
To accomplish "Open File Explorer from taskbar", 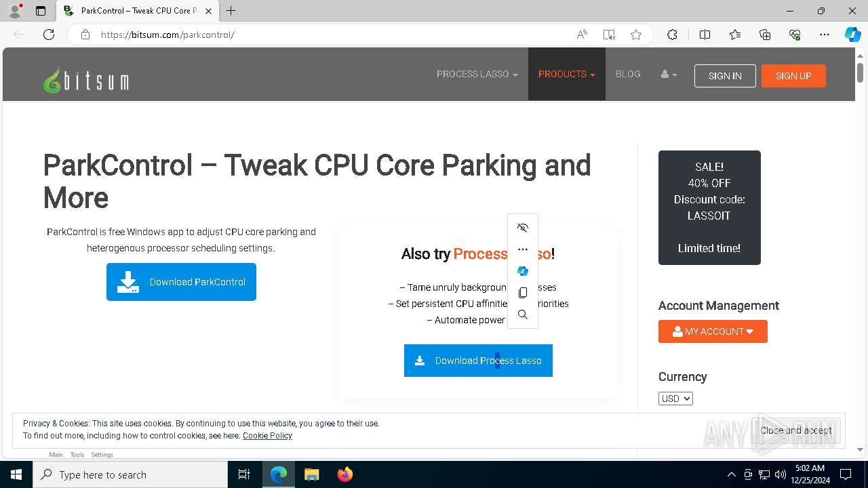I will [x=312, y=474].
